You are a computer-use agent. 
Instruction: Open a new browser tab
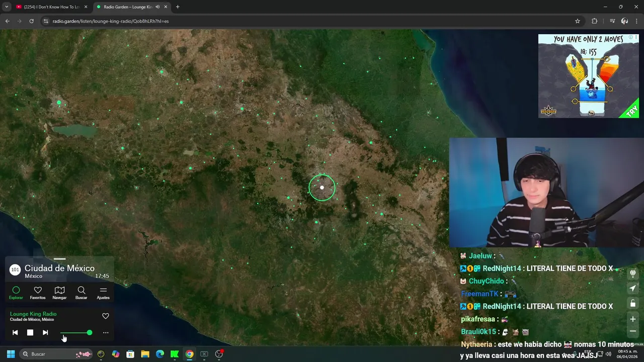pyautogui.click(x=178, y=7)
